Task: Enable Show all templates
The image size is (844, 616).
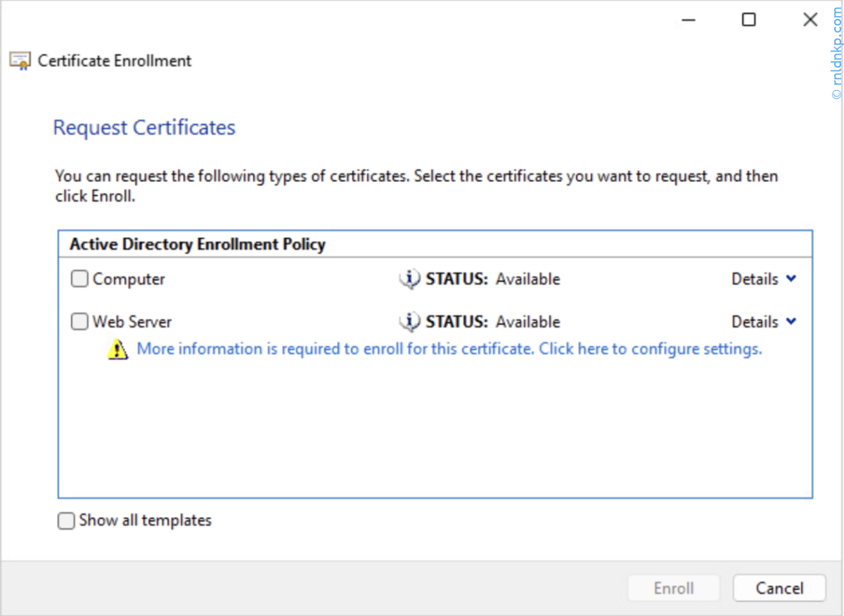Action: [x=66, y=521]
